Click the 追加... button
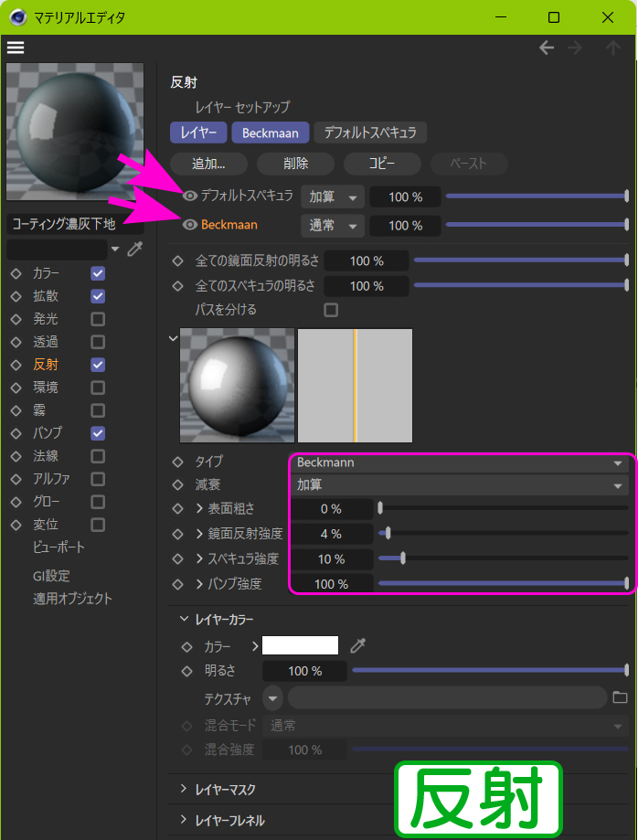The image size is (638, 840). (x=207, y=164)
